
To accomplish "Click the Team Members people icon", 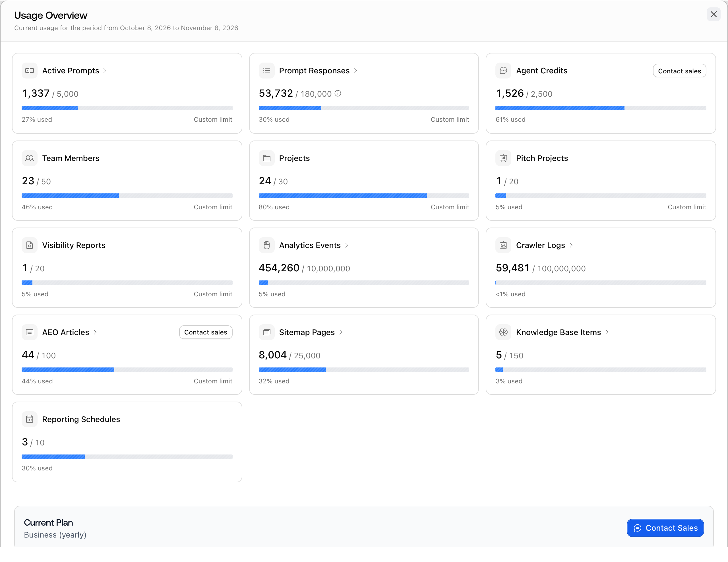I will pos(30,158).
